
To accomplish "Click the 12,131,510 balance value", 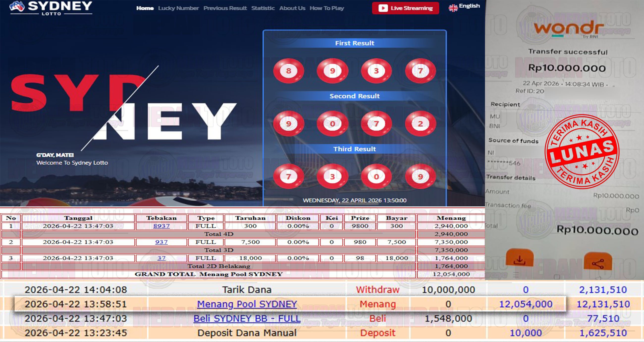I will [603, 304].
